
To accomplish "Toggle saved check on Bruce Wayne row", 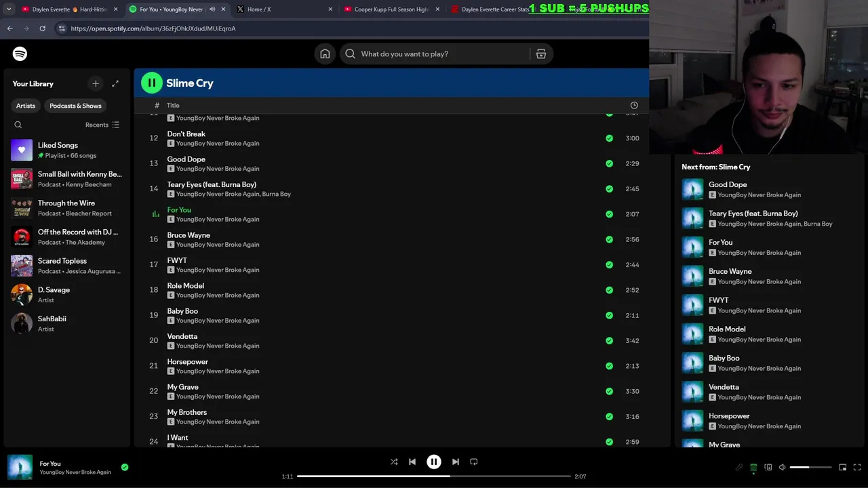I will 609,239.
